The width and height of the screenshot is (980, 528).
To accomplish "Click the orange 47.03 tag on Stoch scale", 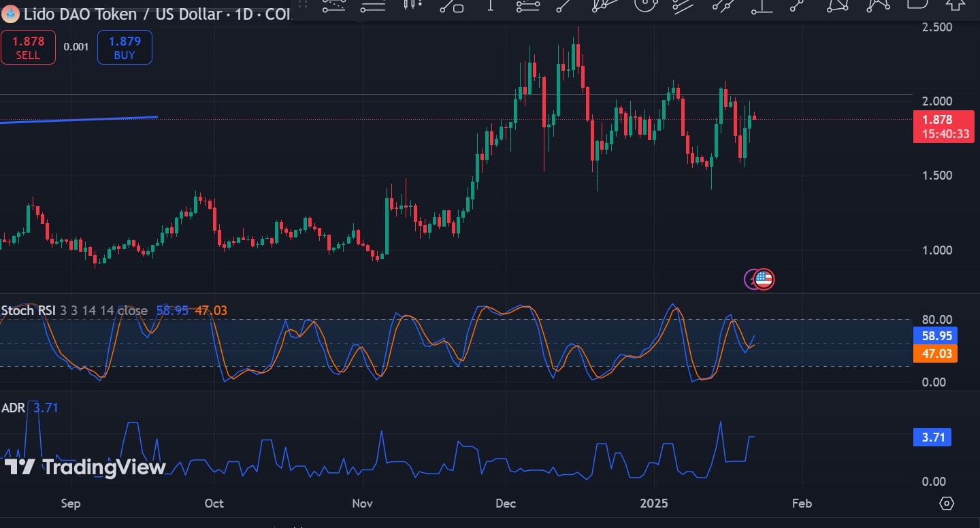I will click(935, 353).
